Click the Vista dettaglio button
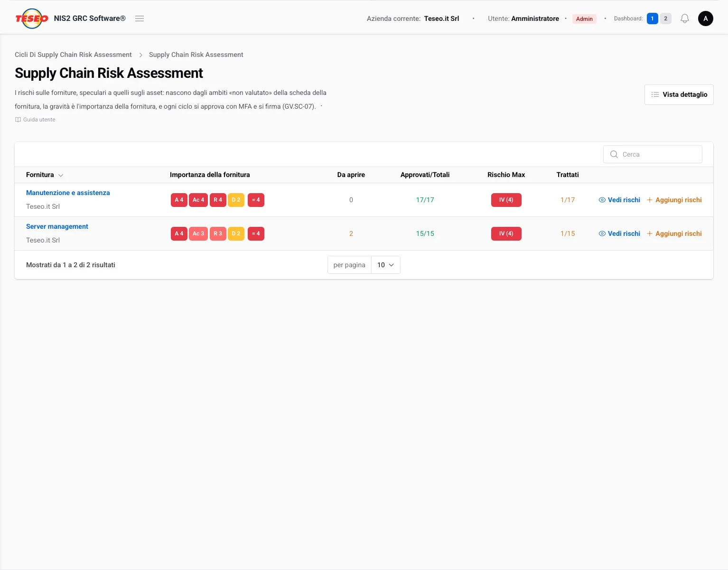 [679, 94]
